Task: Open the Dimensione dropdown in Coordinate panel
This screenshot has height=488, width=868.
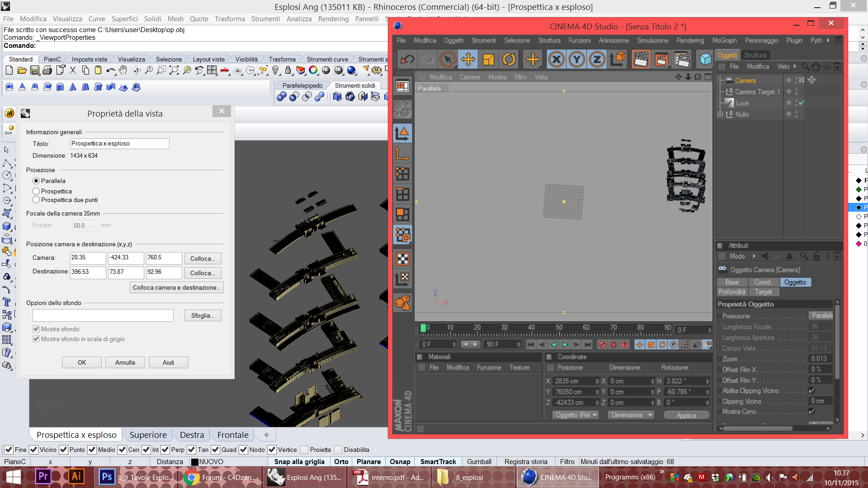Action: click(632, 415)
